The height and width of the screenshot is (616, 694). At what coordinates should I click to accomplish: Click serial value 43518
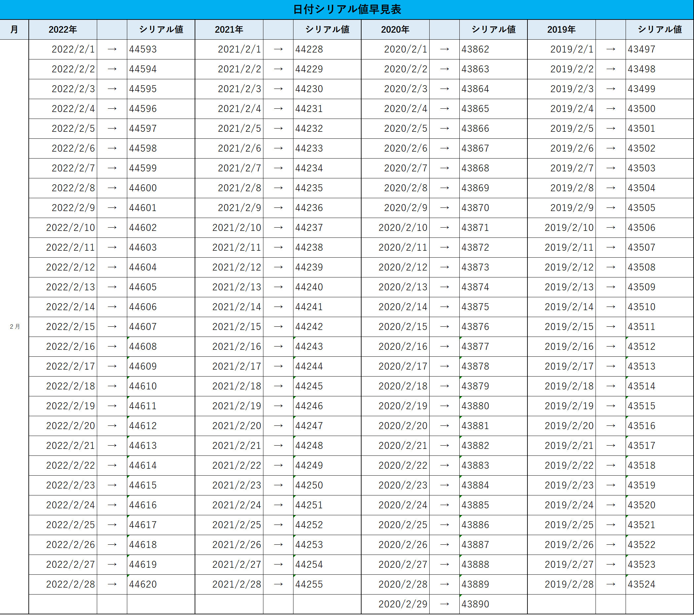(x=660, y=466)
